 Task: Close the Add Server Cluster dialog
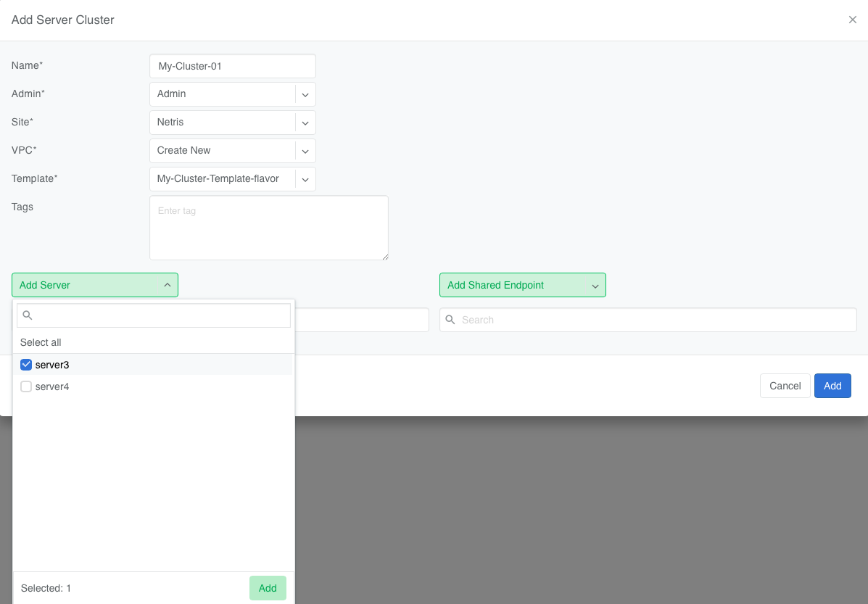coord(853,20)
